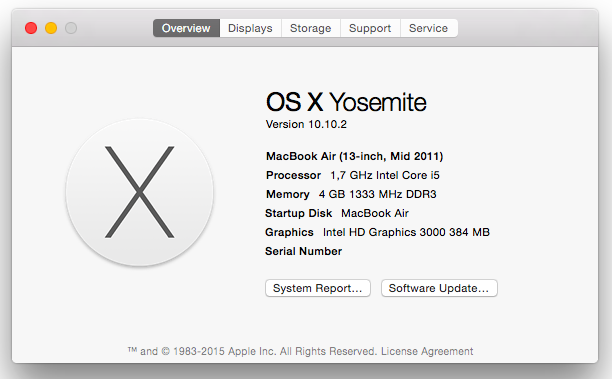
Task: Click the OS X Yosemite title text
Action: click(346, 102)
